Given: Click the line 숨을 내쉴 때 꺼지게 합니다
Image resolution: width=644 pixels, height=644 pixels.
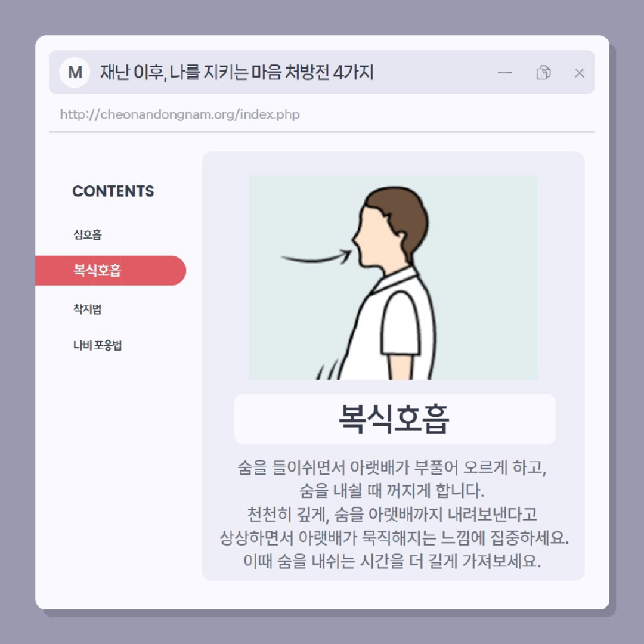Looking at the screenshot, I should click(392, 490).
